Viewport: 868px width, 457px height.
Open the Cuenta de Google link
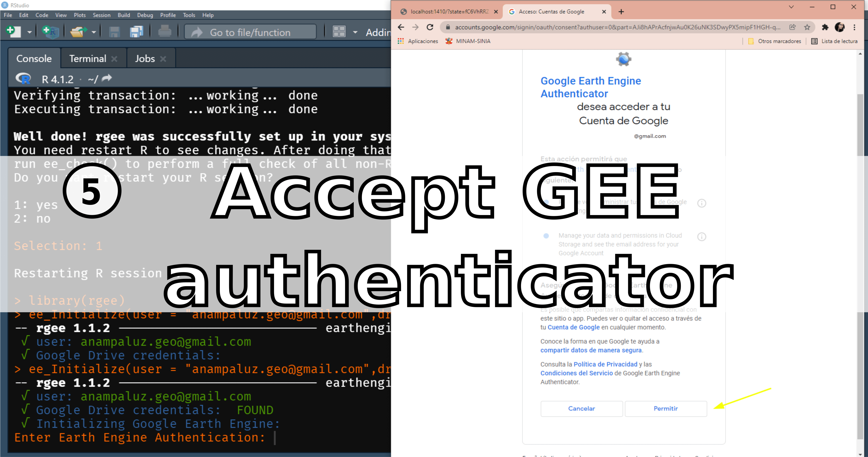coord(574,327)
